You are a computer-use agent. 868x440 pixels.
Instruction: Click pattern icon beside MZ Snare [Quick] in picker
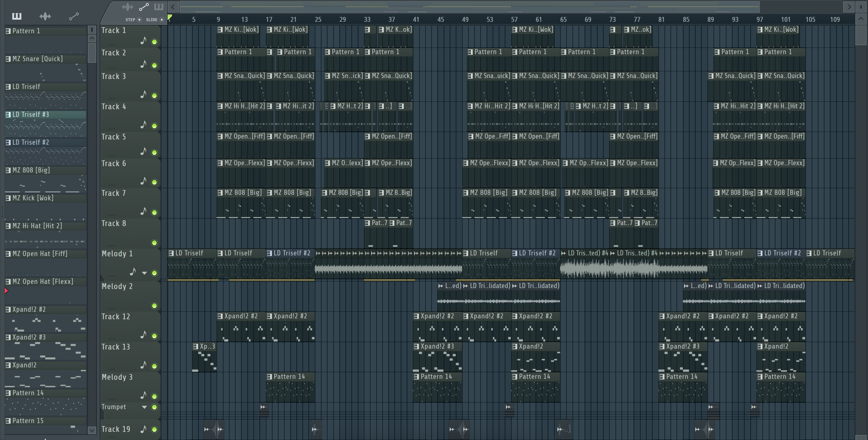(x=8, y=59)
